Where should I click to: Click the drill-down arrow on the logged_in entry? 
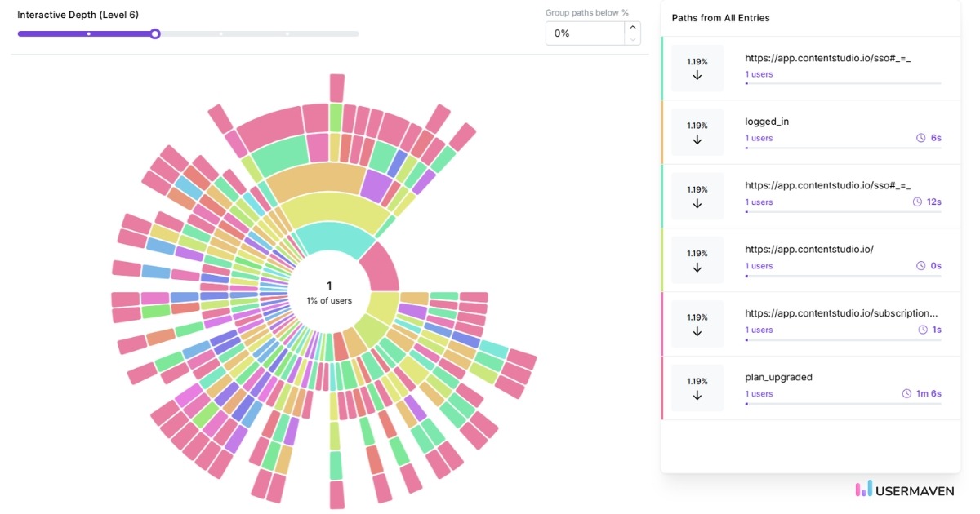pos(697,138)
